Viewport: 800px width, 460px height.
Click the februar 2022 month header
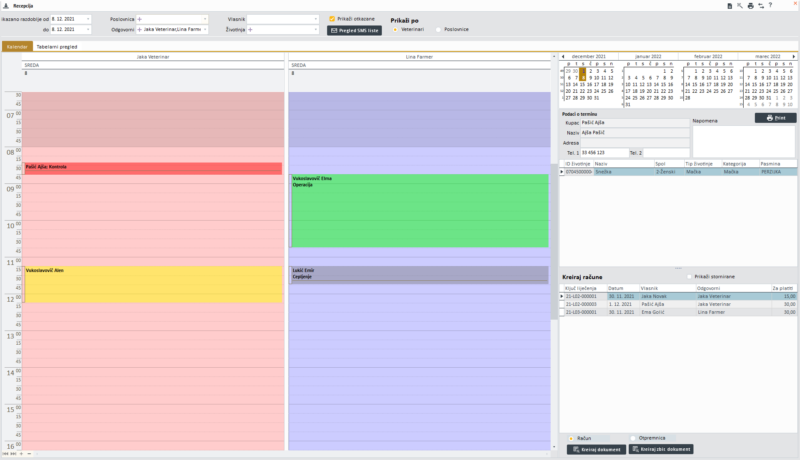pyautogui.click(x=708, y=57)
